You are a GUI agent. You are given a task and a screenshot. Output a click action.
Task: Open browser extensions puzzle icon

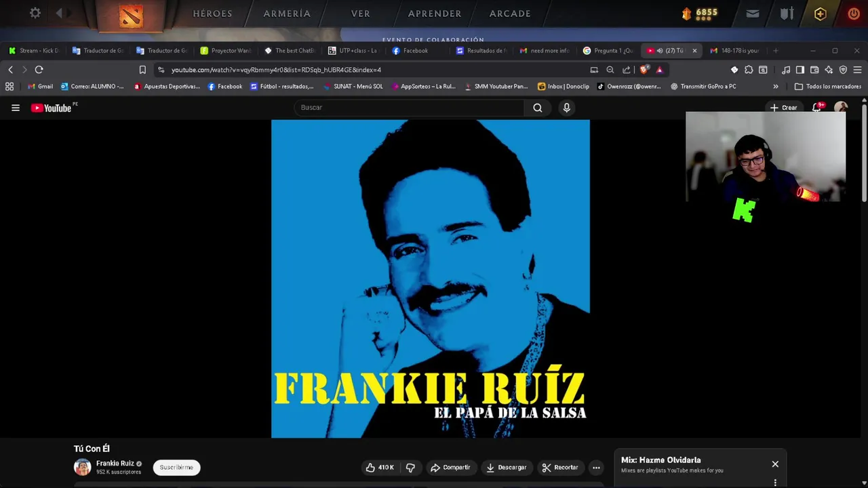[x=749, y=69]
